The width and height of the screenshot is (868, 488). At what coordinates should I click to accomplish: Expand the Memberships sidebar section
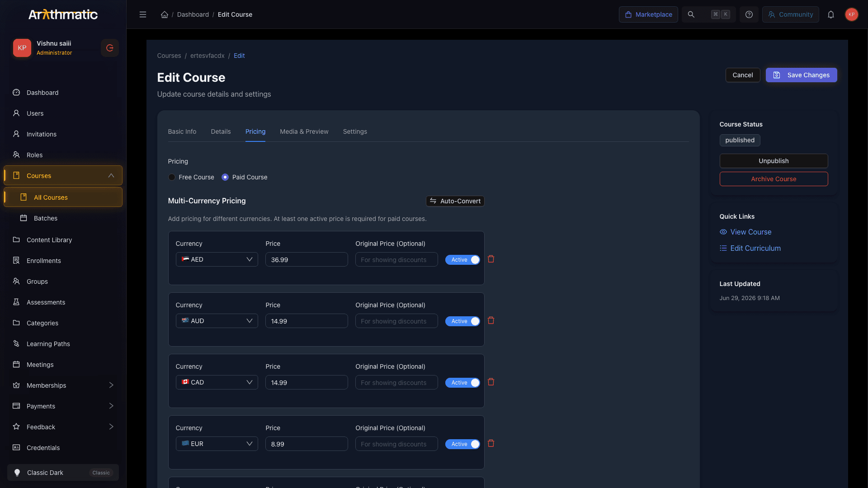click(111, 385)
